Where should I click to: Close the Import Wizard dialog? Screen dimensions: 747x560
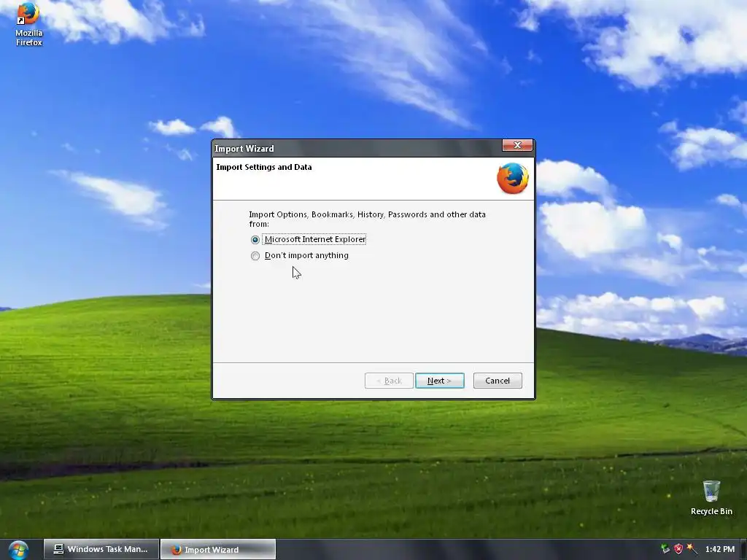[x=517, y=145]
